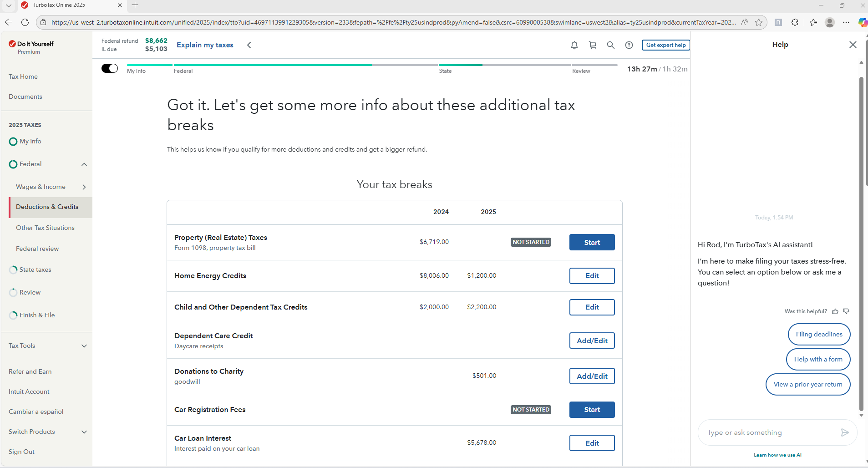
Task: Toggle the black switch beside My Info
Action: point(110,68)
